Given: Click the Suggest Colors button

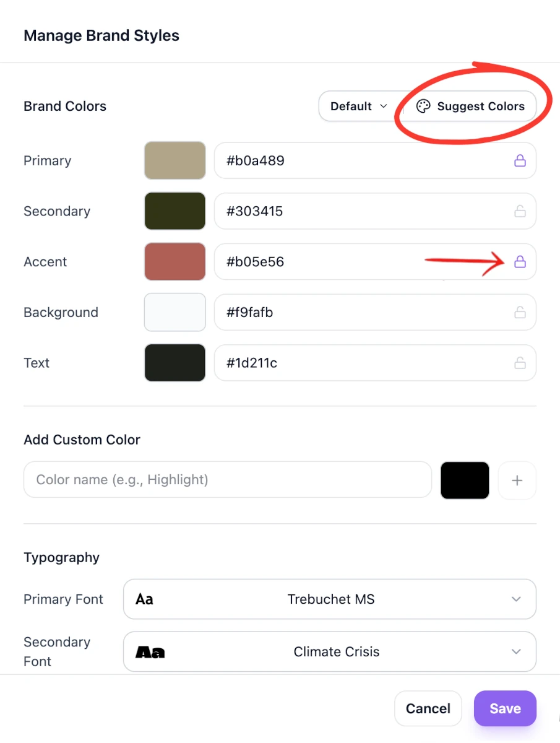Looking at the screenshot, I should [x=470, y=106].
